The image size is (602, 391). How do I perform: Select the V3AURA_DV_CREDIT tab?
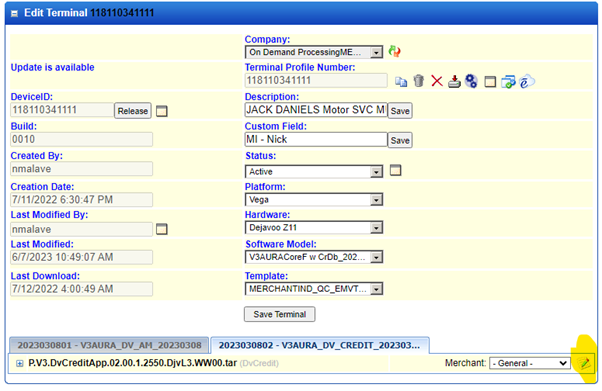point(320,345)
